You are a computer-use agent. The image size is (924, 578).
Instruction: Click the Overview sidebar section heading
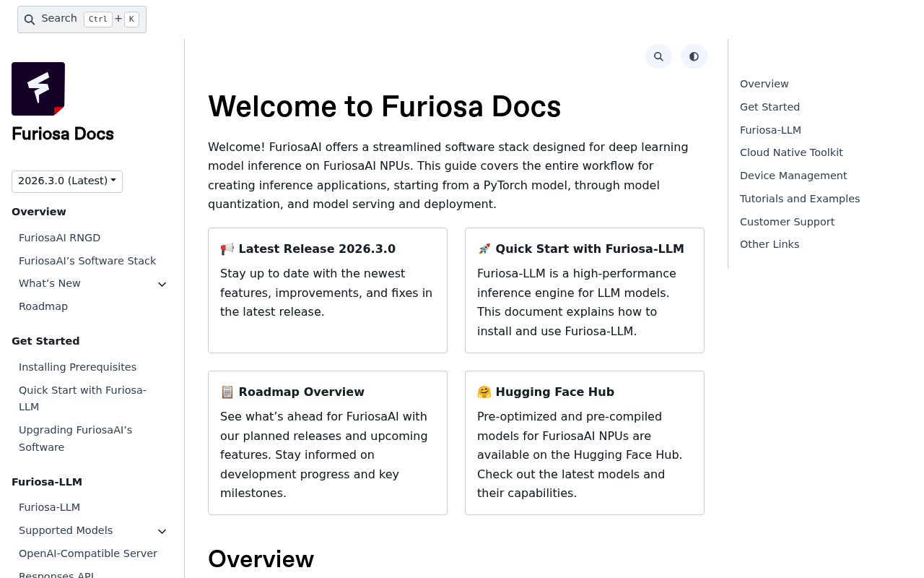point(39,212)
